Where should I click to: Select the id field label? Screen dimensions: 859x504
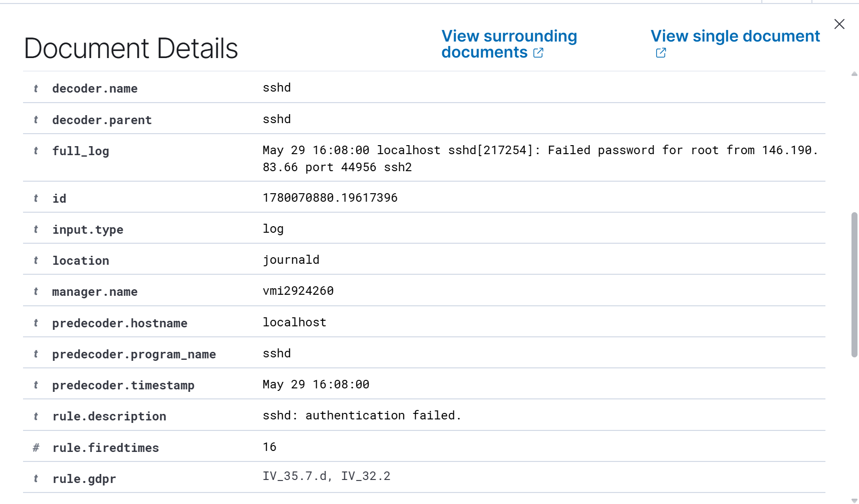click(59, 199)
